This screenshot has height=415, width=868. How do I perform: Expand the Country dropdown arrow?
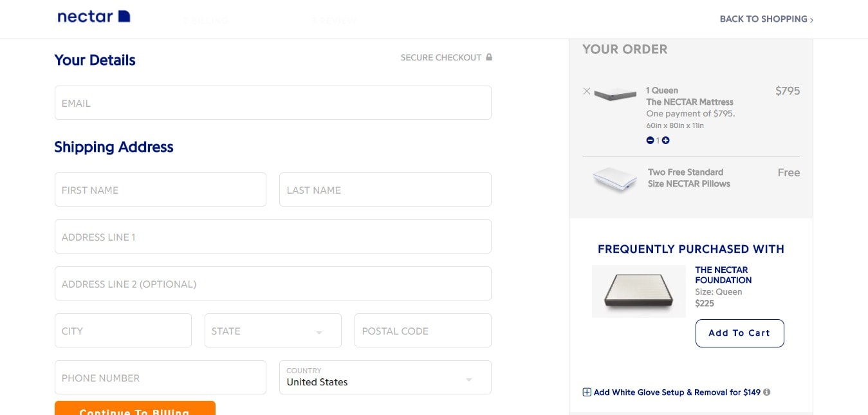469,380
